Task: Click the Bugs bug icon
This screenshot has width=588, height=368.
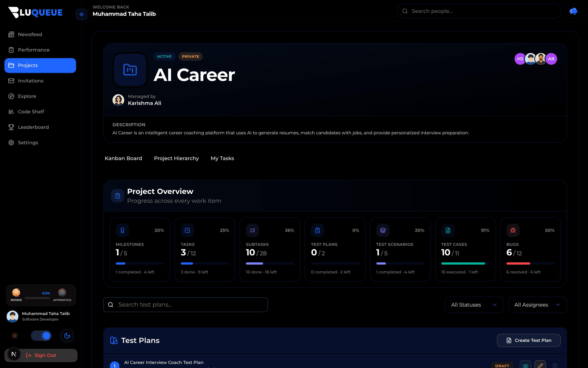Action: coord(513,230)
